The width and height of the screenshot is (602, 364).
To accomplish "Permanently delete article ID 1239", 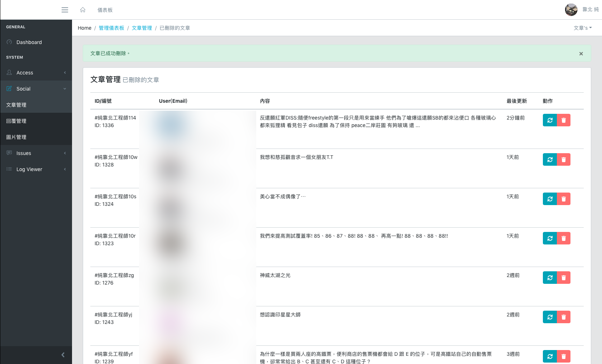I will (564, 356).
